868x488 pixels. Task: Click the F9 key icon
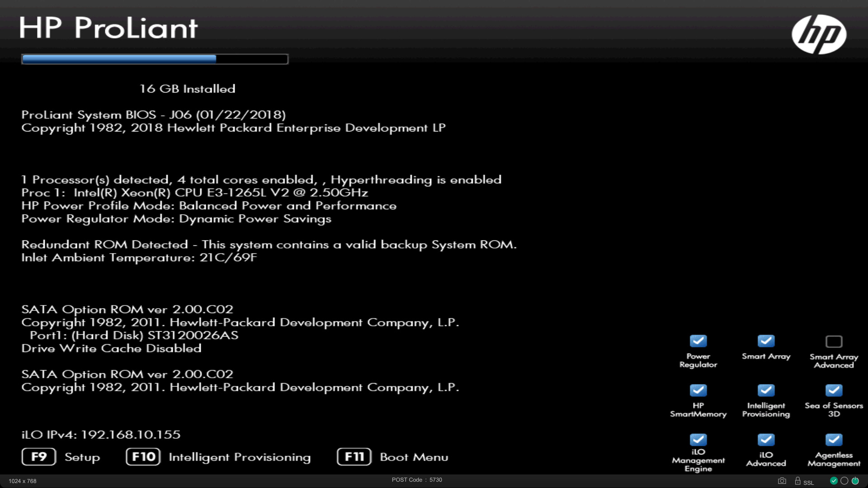(39, 457)
